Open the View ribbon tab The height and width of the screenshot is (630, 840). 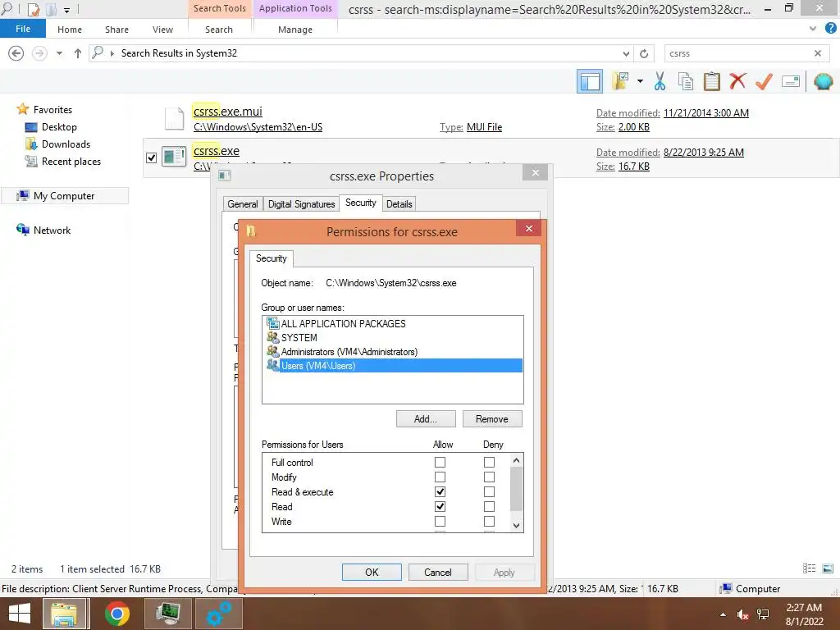[x=162, y=30]
